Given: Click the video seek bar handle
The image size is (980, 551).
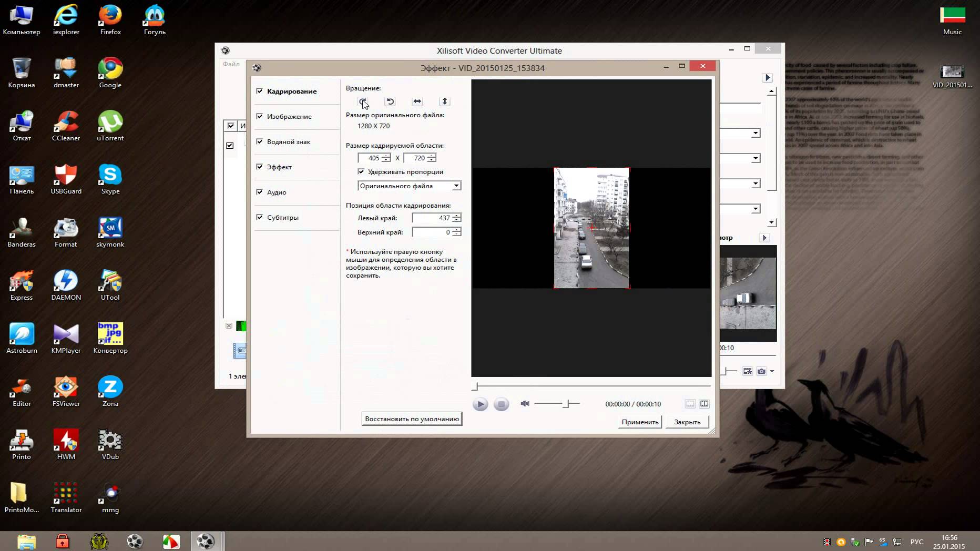Looking at the screenshot, I should coord(475,386).
